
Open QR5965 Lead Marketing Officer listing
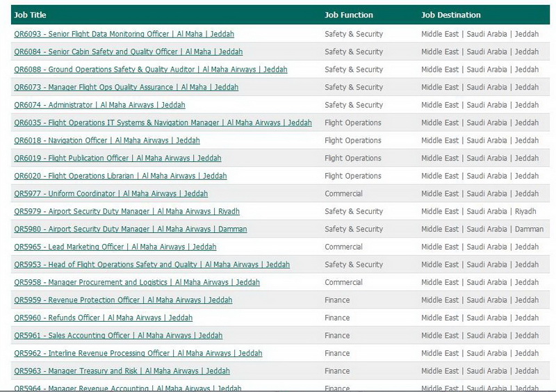[115, 247]
